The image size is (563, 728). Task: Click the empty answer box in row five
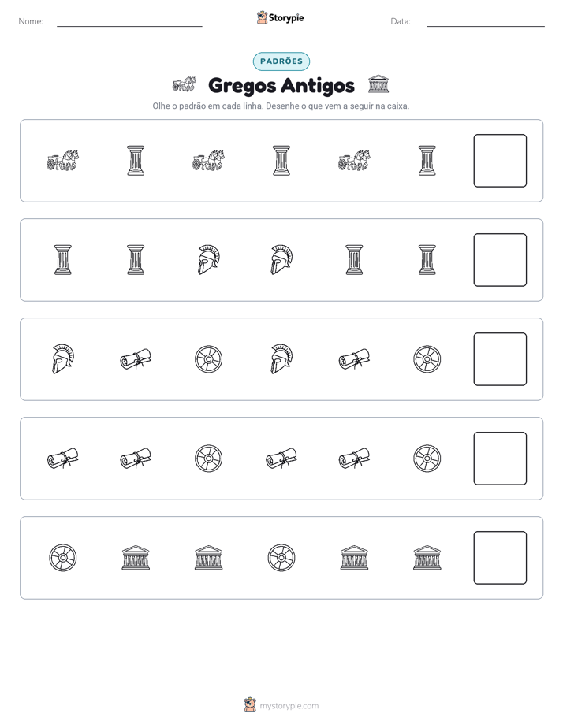click(x=500, y=558)
